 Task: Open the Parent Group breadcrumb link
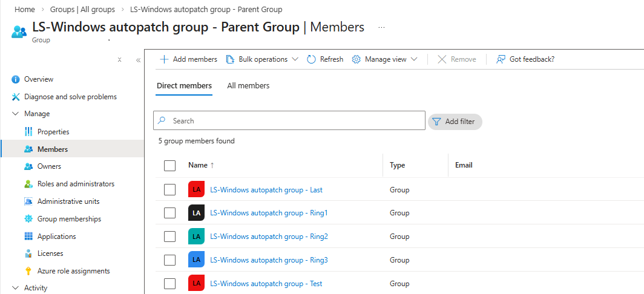(x=206, y=9)
